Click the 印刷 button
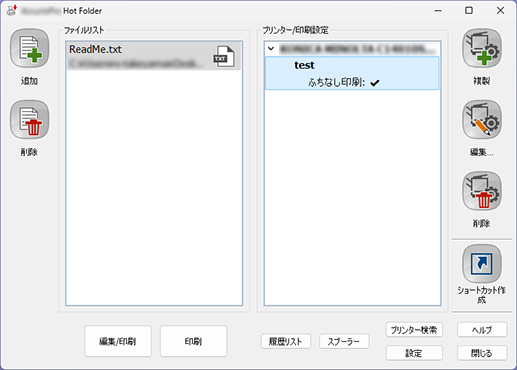 (194, 341)
